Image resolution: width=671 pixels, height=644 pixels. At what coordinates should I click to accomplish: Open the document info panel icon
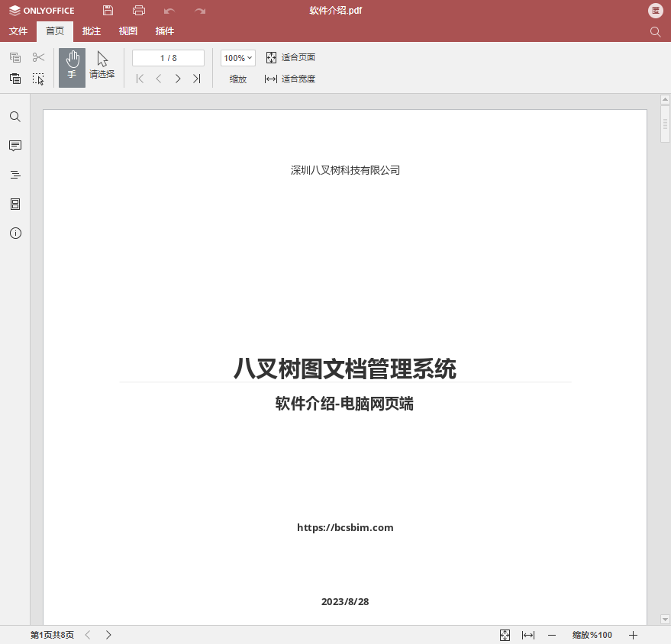pyautogui.click(x=15, y=233)
